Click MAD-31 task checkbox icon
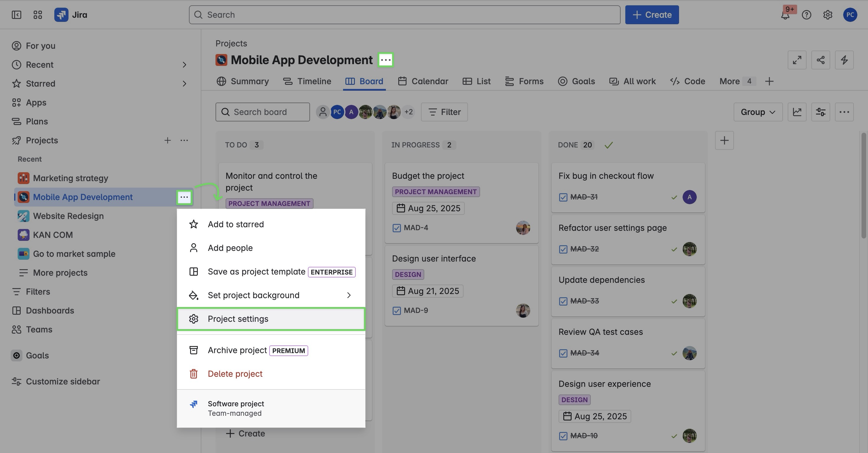The image size is (868, 453). tap(563, 197)
